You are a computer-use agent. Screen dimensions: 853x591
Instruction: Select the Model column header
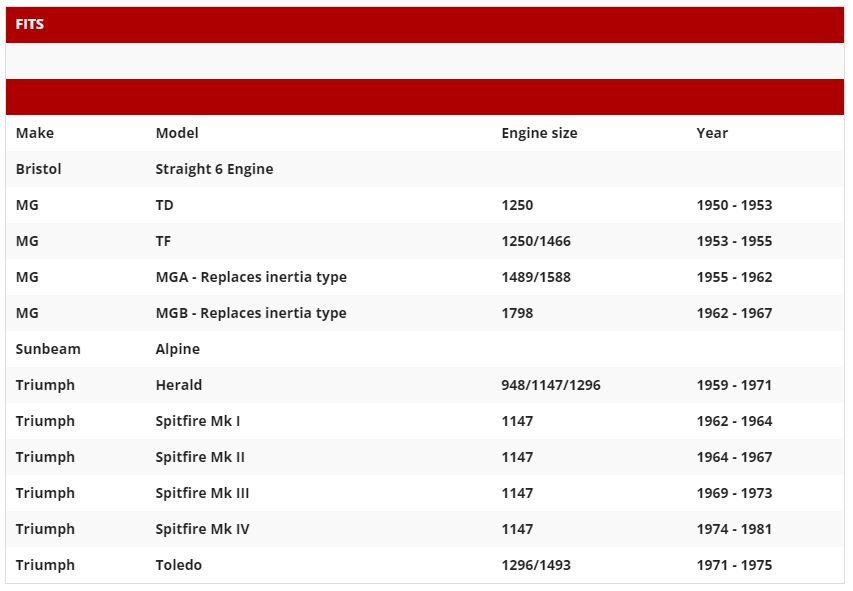tap(177, 133)
